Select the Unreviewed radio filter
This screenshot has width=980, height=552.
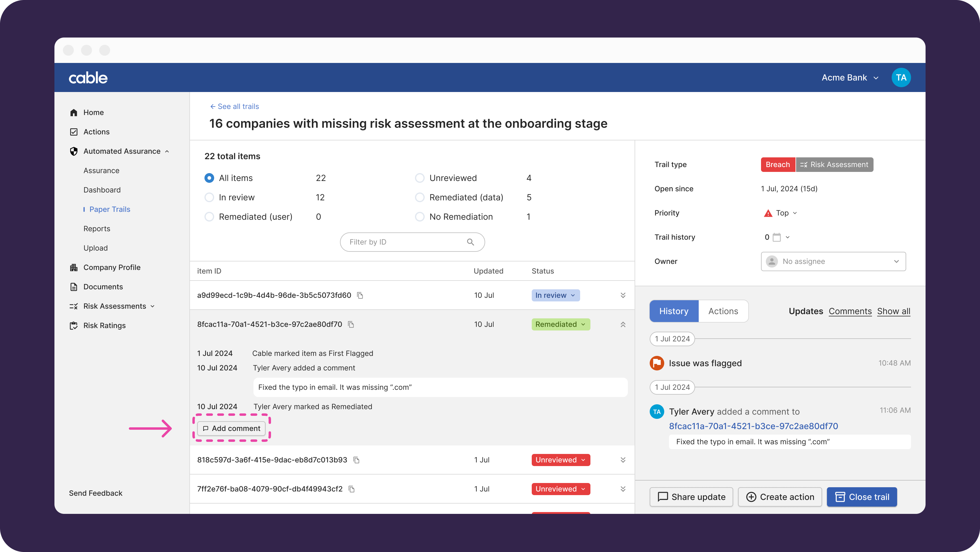pos(420,178)
